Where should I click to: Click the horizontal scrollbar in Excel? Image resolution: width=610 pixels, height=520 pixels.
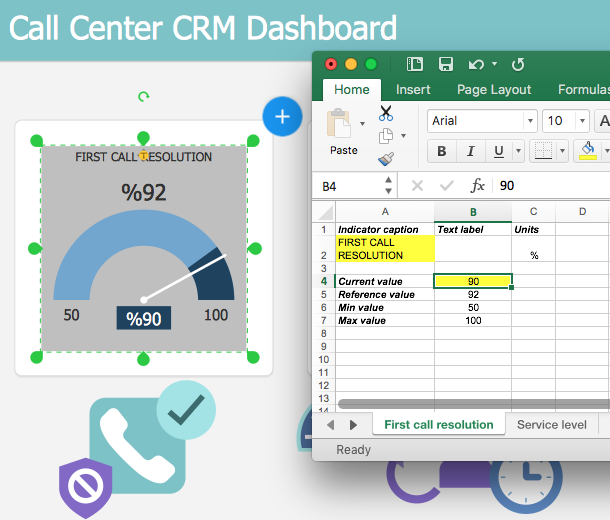pos(474,404)
